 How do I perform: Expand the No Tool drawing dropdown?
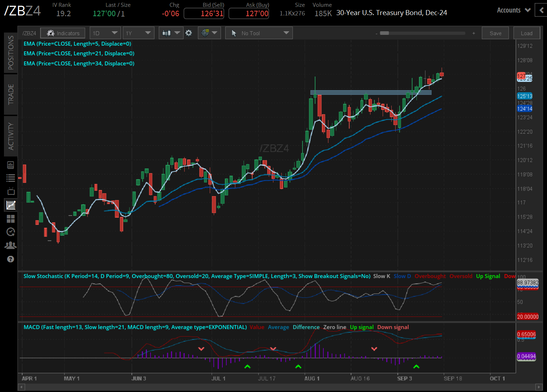click(x=259, y=33)
